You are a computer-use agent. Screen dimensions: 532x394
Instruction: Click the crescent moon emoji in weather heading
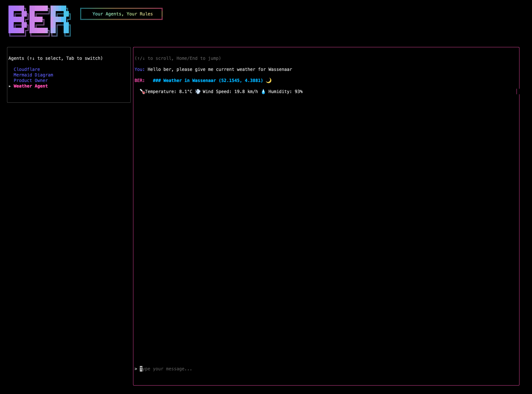click(x=268, y=81)
